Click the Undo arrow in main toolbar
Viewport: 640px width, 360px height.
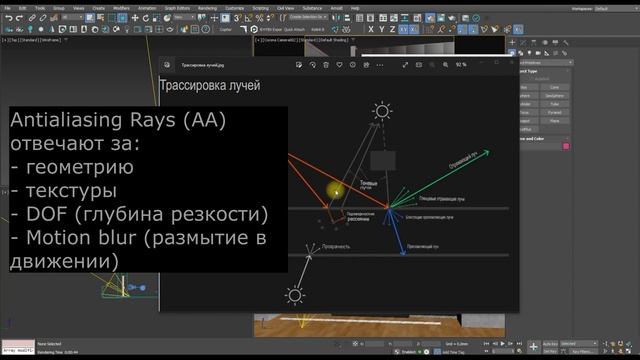coord(9,18)
